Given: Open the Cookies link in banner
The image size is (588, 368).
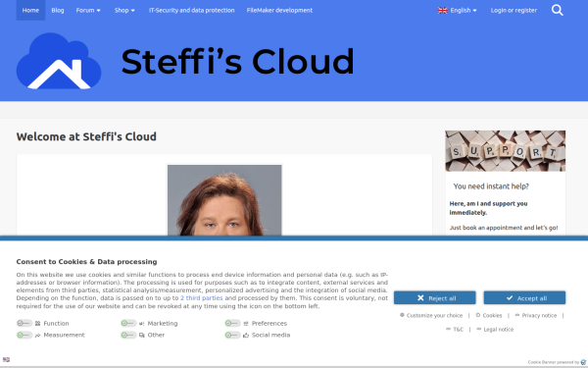Looking at the screenshot, I should pos(489,315).
